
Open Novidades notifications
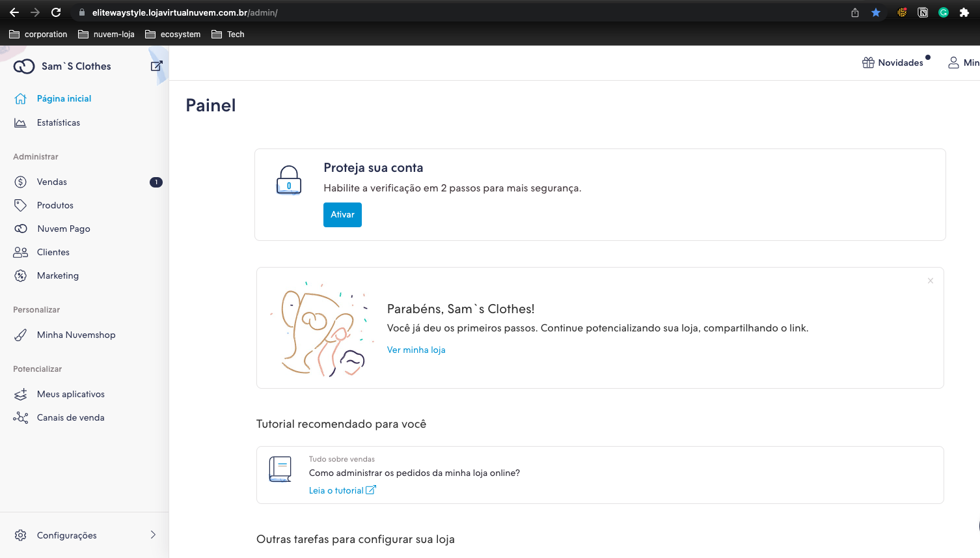[895, 62]
